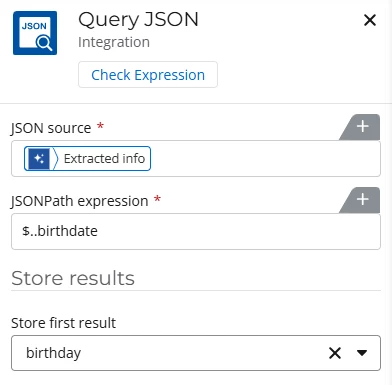The width and height of the screenshot is (392, 385).
Task: Clear the birthday selection in Store first result
Action: [x=335, y=353]
